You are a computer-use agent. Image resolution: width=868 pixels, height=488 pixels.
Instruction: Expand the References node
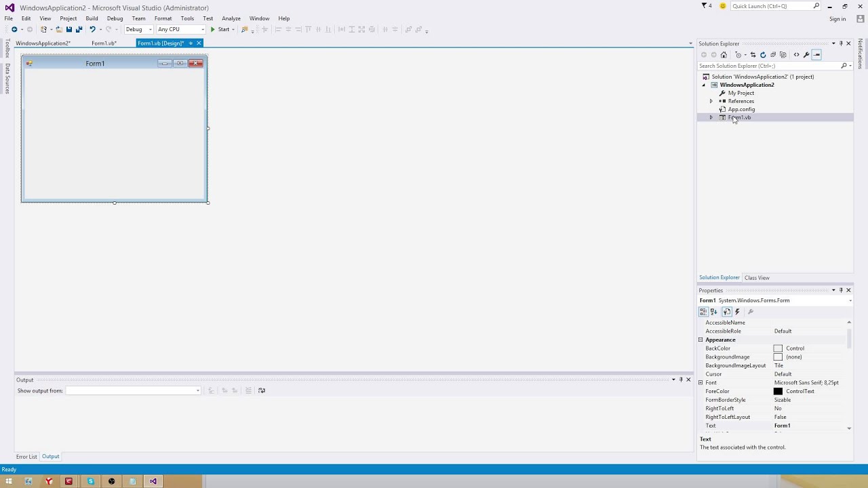click(x=711, y=101)
